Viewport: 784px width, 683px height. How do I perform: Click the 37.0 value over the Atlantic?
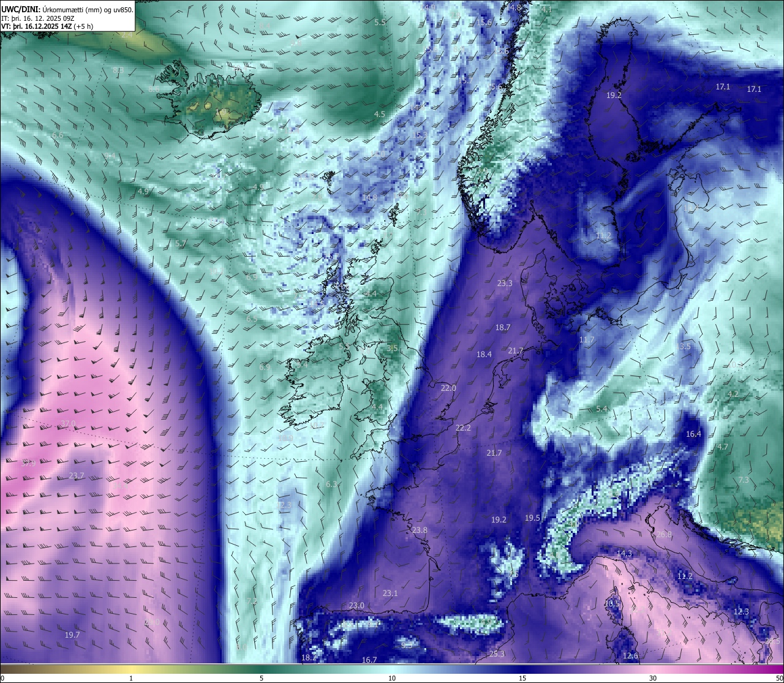point(69,423)
